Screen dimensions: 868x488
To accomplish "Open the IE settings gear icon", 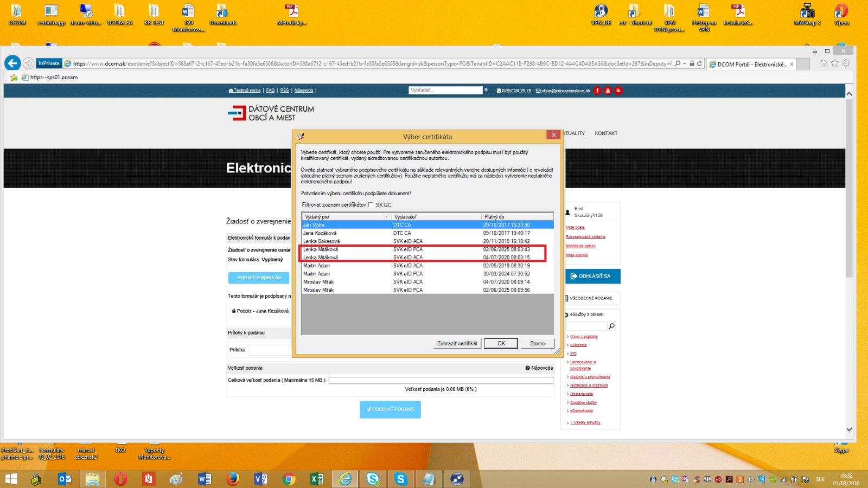I will (x=846, y=63).
